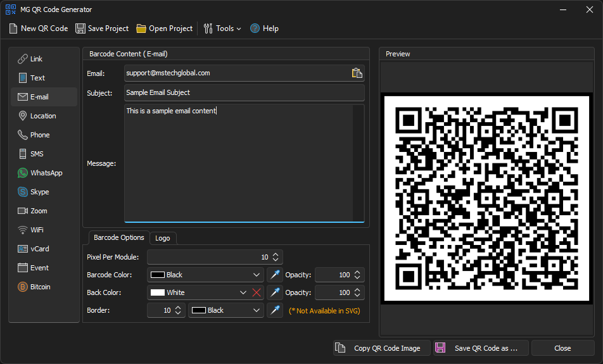Adjust the Border width stepper arrows
Viewport: 603px width, 364px height.
[178, 310]
